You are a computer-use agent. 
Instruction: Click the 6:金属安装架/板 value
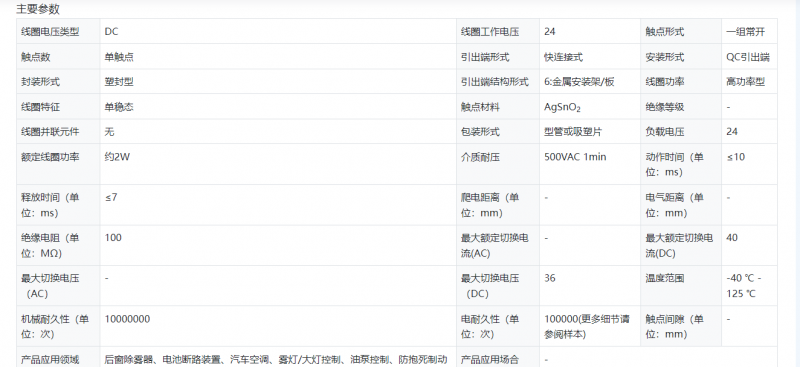tap(579, 82)
